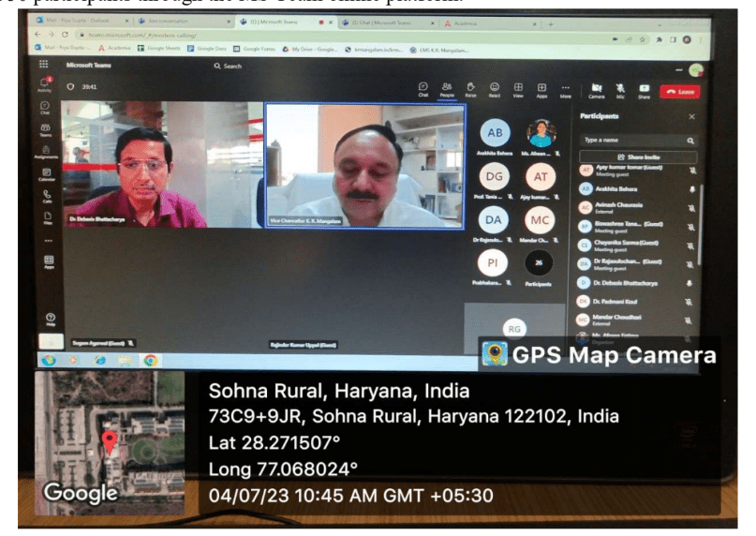756x536 pixels.
Task: Toggle the People participants pane
Action: tap(447, 89)
